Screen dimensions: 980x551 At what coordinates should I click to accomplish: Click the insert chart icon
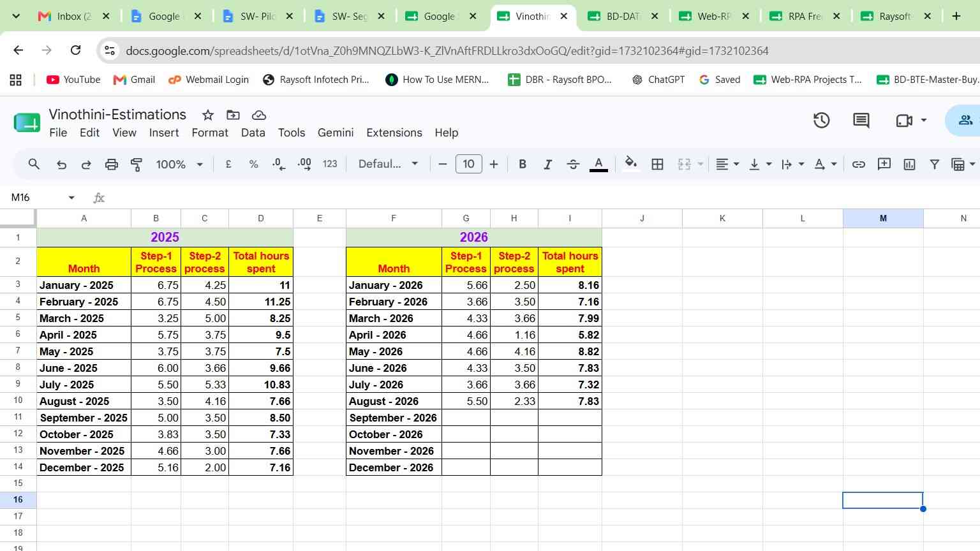pos(909,165)
